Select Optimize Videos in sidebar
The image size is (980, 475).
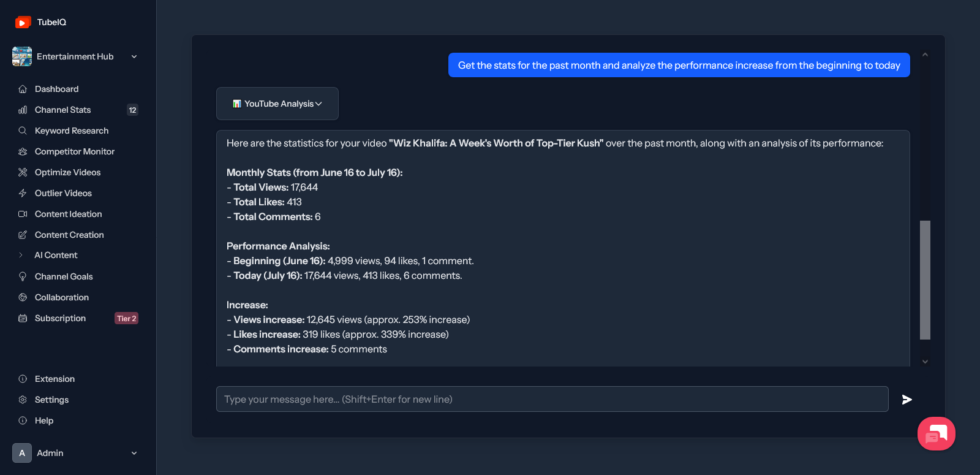[x=67, y=172]
